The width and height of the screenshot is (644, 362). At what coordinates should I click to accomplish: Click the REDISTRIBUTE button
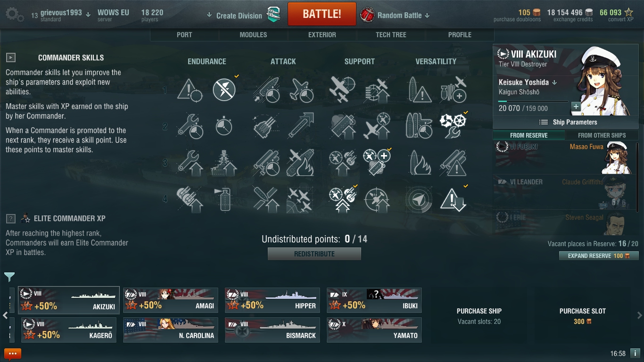point(314,254)
